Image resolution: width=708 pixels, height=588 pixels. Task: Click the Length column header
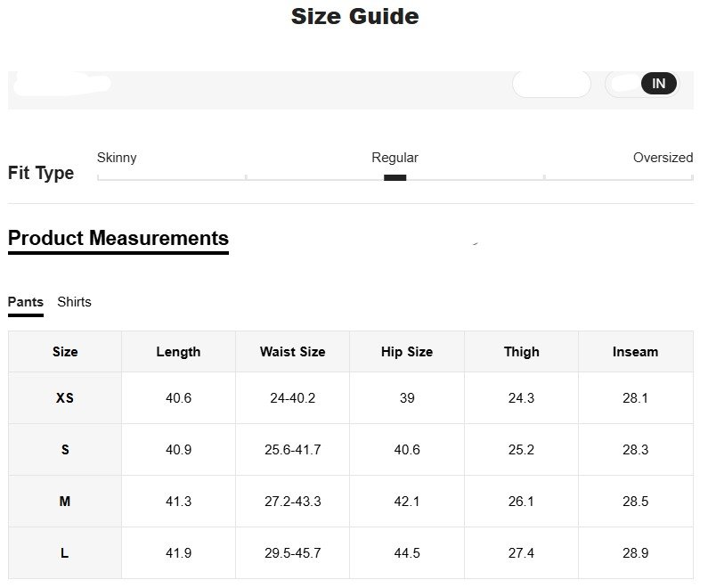[178, 352]
